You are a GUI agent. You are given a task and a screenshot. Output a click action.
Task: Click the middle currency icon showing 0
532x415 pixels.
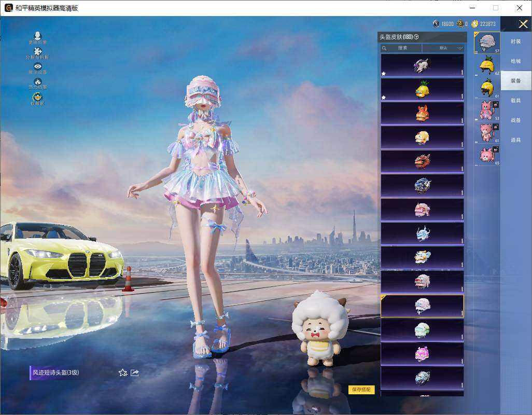pyautogui.click(x=460, y=24)
